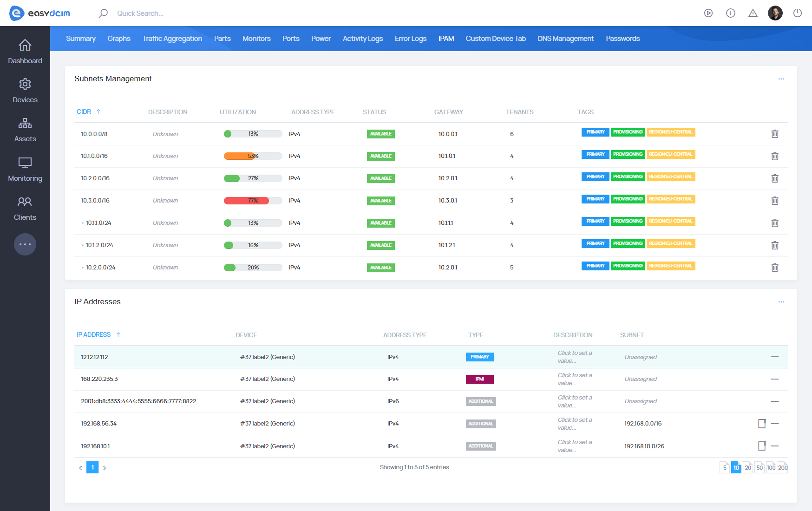
Task: Click description placeholder for IP 168.220.235.3
Action: pyautogui.click(x=575, y=379)
